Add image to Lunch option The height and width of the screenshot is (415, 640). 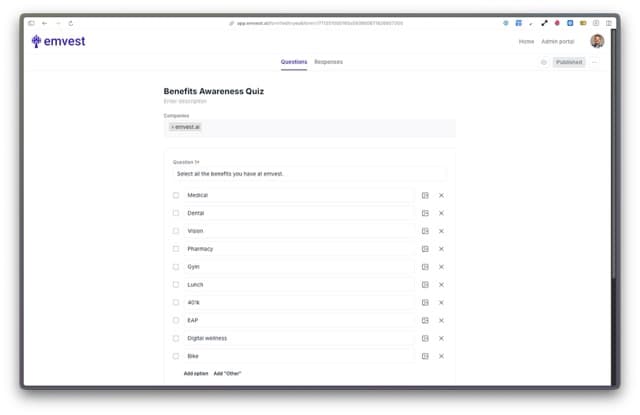pyautogui.click(x=425, y=284)
